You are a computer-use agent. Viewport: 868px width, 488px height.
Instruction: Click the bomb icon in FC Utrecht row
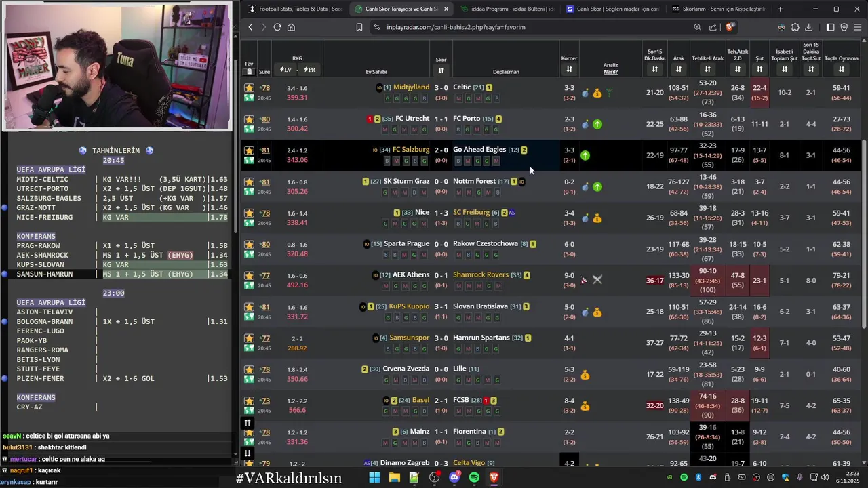pyautogui.click(x=585, y=124)
